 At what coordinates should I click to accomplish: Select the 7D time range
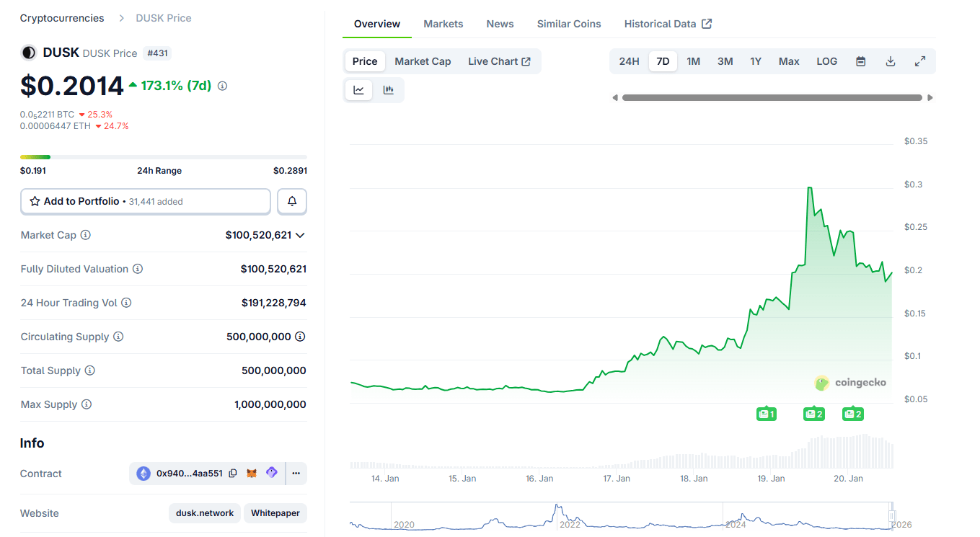[x=663, y=61]
